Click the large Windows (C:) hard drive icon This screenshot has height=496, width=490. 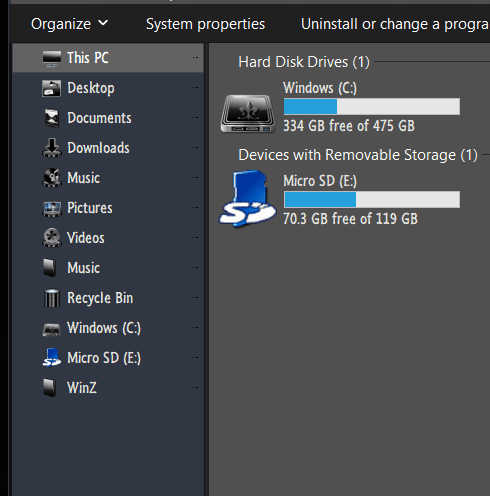(248, 114)
